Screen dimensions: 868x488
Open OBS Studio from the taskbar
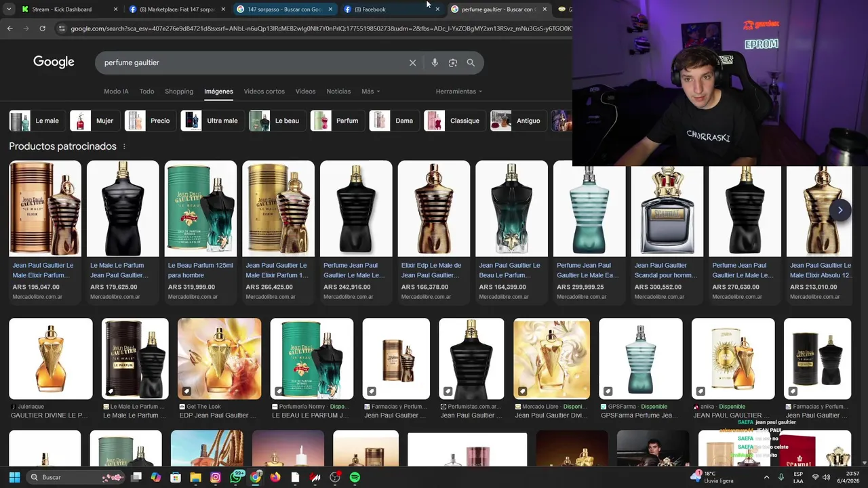tap(335, 477)
